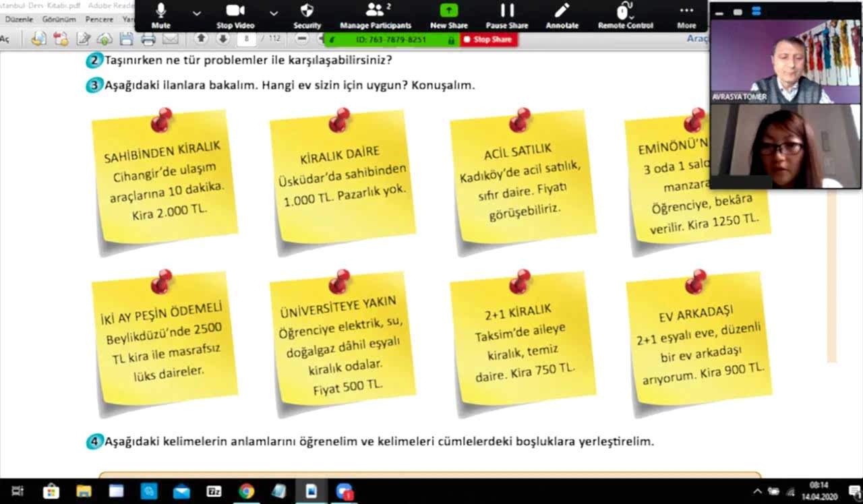The width and height of the screenshot is (863, 504).
Task: Open the Pencere menu in Adobe Reader
Action: (99, 20)
